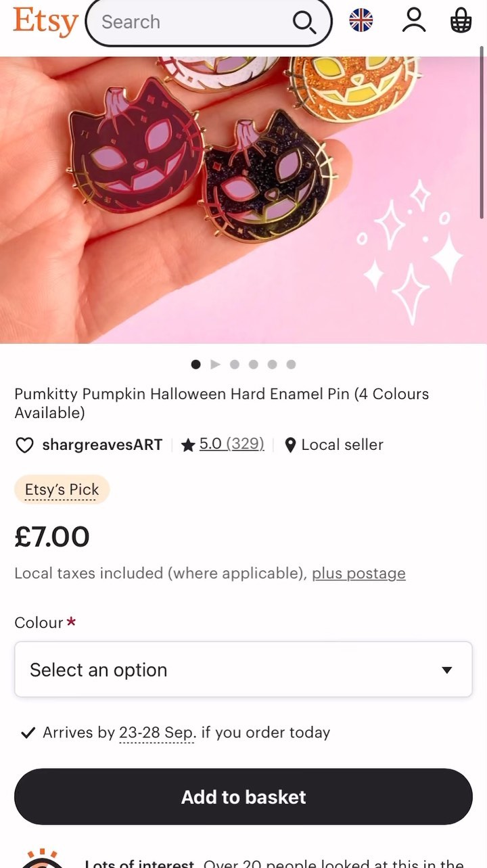Open the UK flag region settings
Viewport: 487px width, 868px height.
(x=361, y=20)
